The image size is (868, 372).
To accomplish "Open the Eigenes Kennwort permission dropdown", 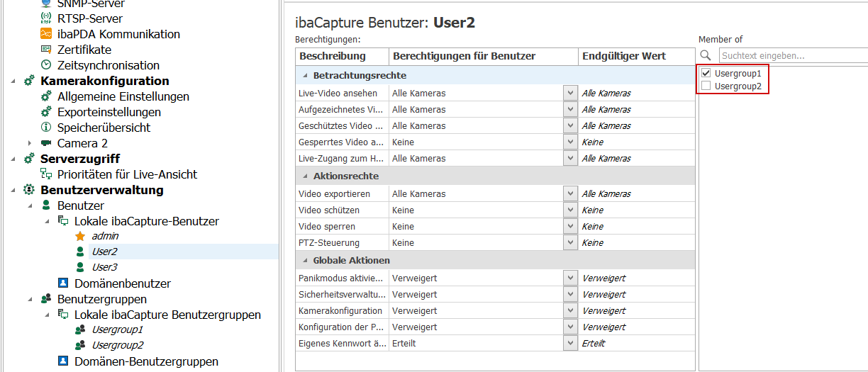I will click(571, 343).
